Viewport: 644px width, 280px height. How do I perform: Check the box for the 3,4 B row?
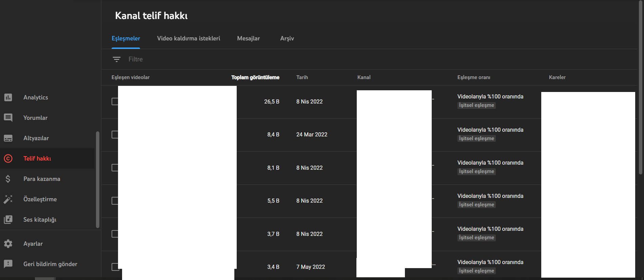(x=115, y=267)
